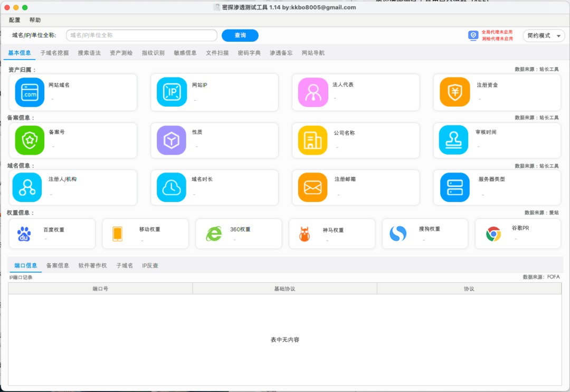570x392 pixels.
Task: Switch to the 网站导航 tab
Action: click(x=313, y=53)
